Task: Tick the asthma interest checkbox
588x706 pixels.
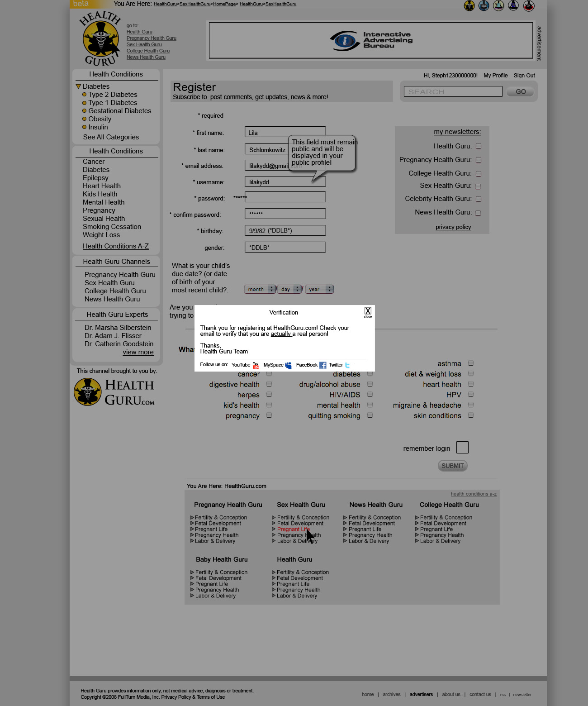Action: point(471,363)
